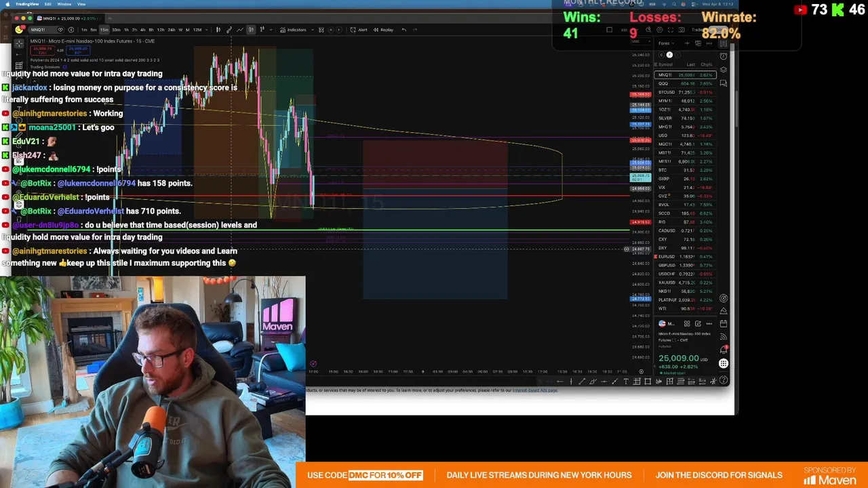Click the interest-based Ads page link

click(535, 390)
